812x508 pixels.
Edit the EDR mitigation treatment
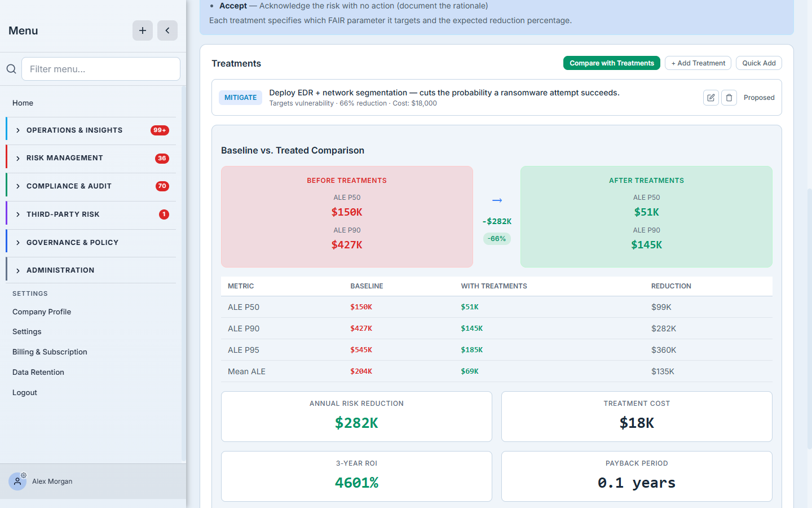click(711, 98)
